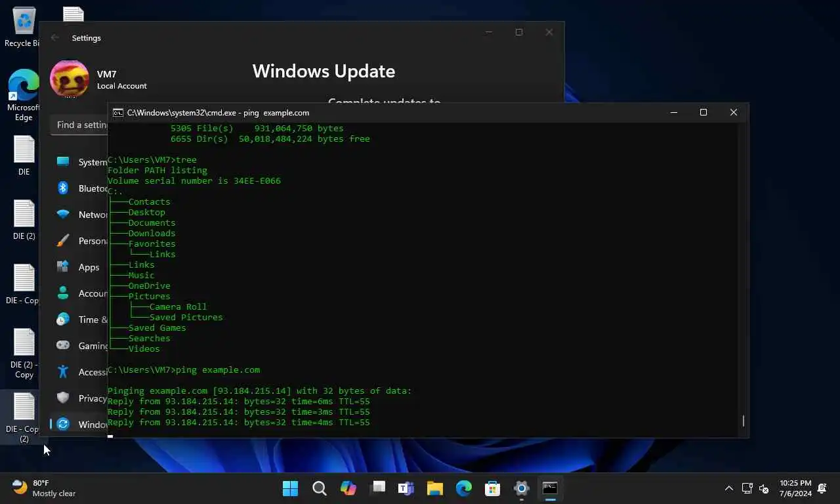Click the Windows Update icon in Settings sidebar
Image resolution: width=840 pixels, height=504 pixels.
tap(63, 424)
